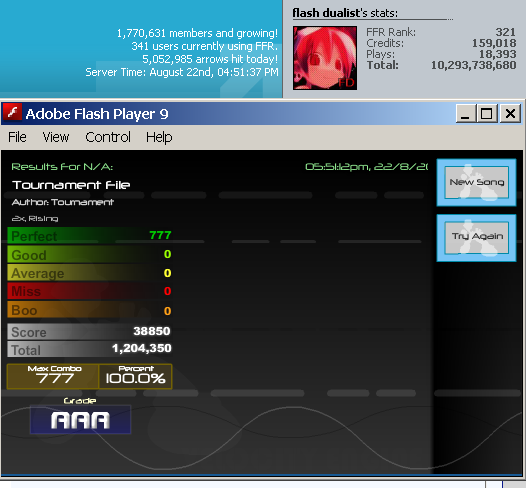Click the Adobe Flash Player logo icon

[12, 112]
